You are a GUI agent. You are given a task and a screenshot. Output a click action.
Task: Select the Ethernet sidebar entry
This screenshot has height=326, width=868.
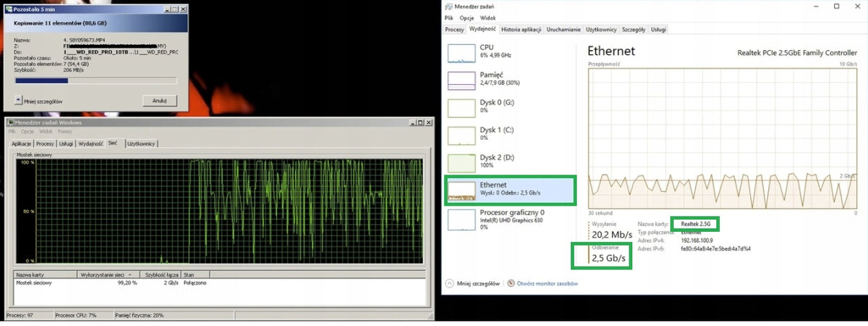509,190
